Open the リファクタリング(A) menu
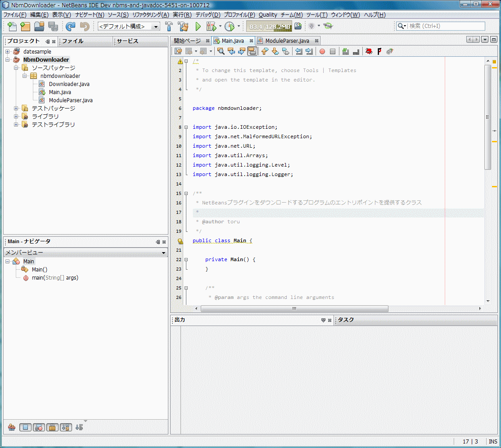 click(151, 15)
